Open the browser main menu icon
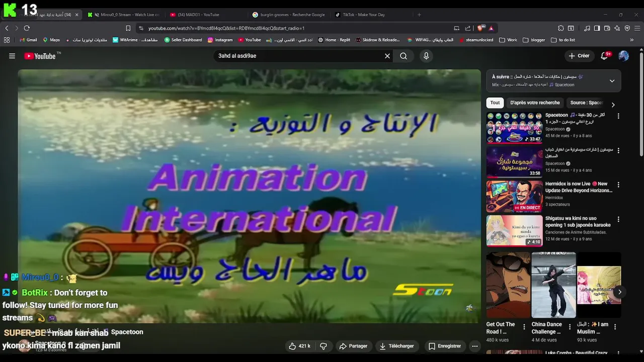This screenshot has height=362, width=644. point(637,28)
